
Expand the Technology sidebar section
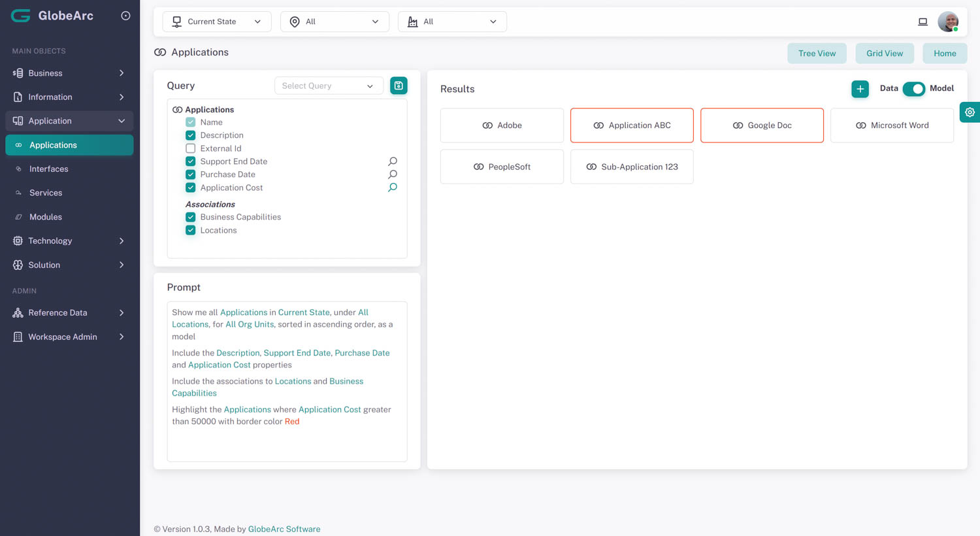(x=69, y=241)
